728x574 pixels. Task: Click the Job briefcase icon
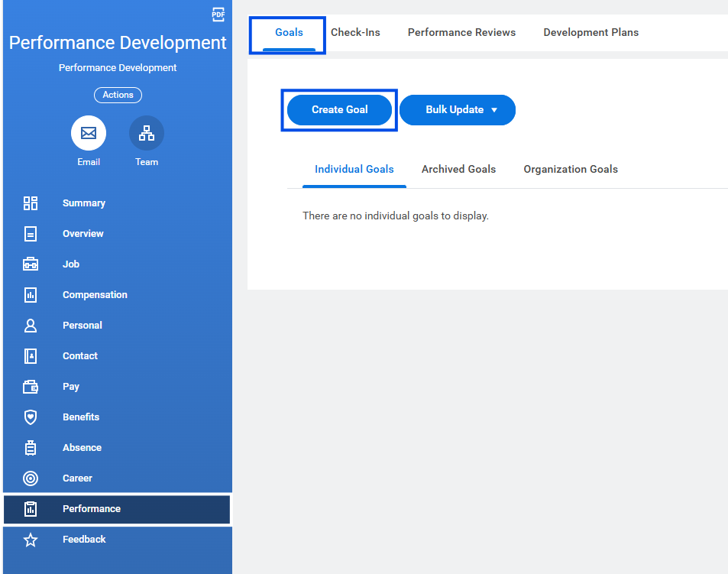(31, 264)
